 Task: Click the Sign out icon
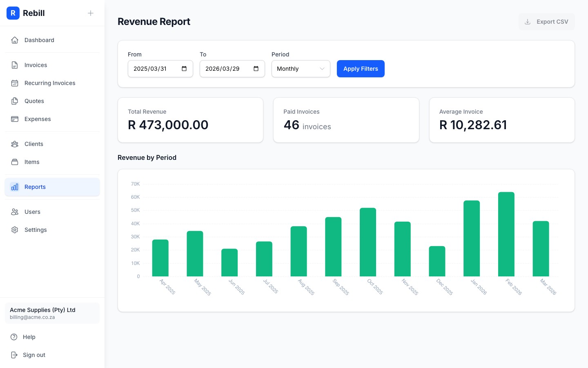[15, 355]
